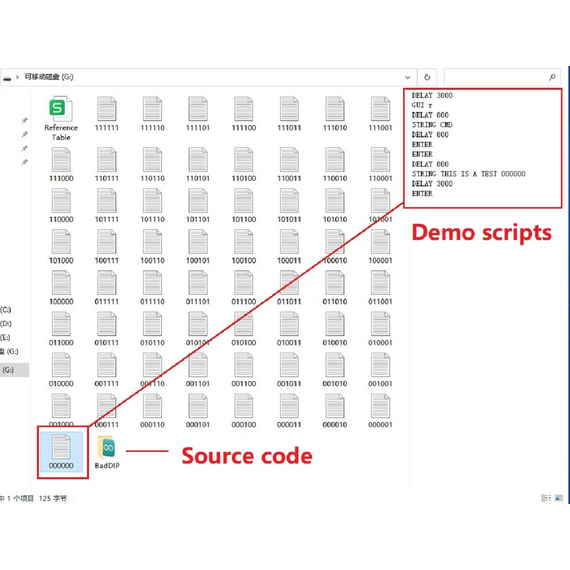Select the 100001 file
The height and width of the screenshot is (570, 570).
[380, 246]
